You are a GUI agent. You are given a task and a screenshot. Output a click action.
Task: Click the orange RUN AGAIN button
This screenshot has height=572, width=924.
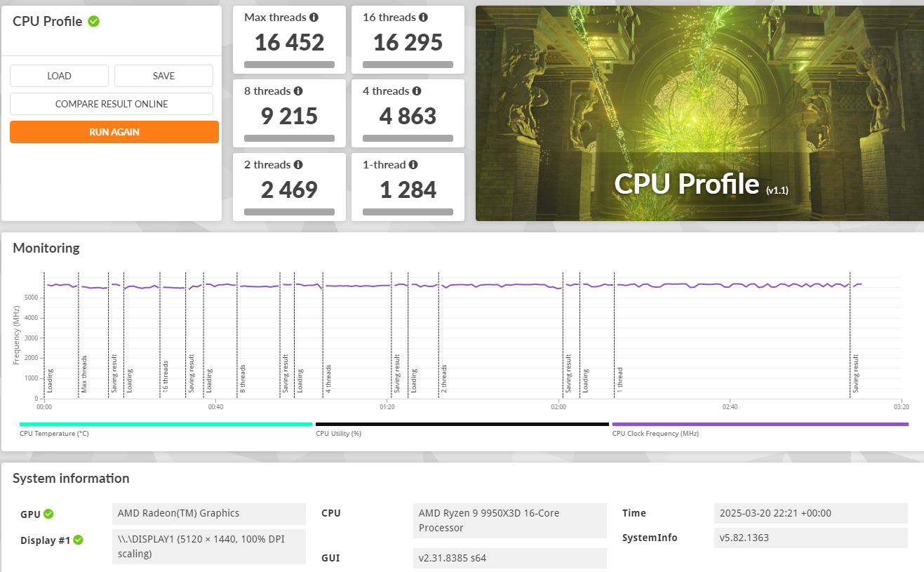(x=114, y=132)
